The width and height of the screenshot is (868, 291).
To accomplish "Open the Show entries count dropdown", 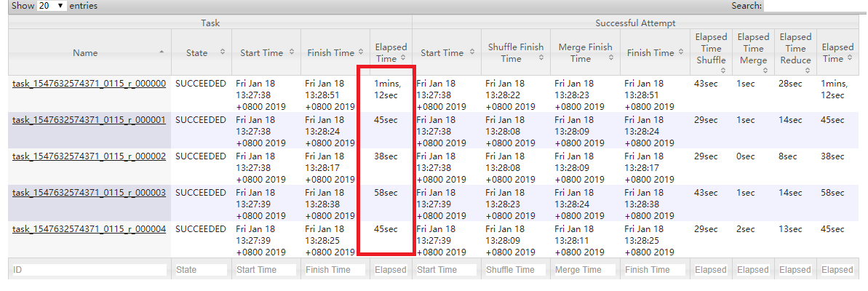I will (x=52, y=6).
